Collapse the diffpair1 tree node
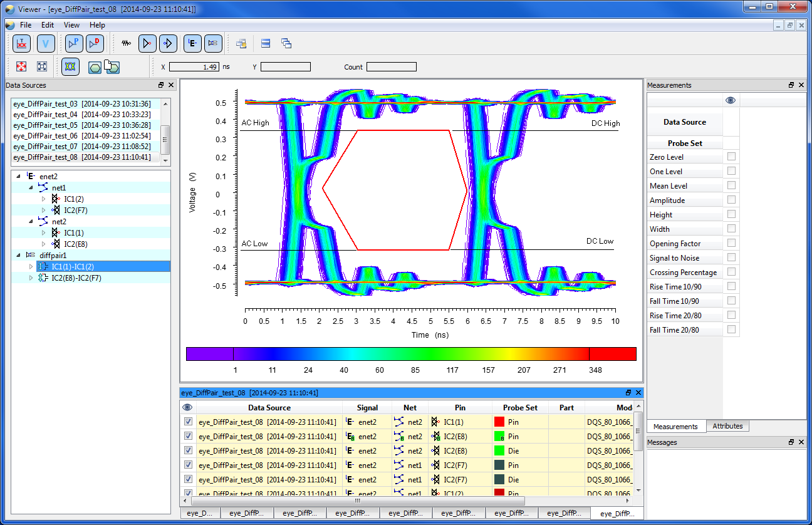The width and height of the screenshot is (812, 525). [18, 256]
